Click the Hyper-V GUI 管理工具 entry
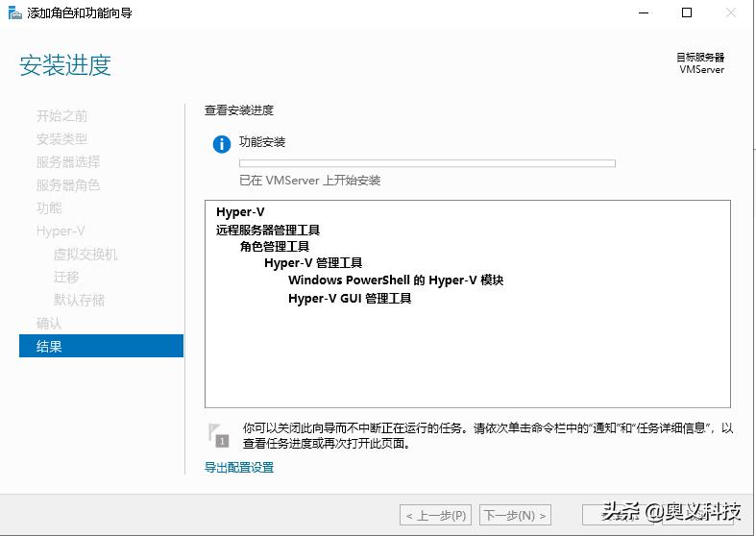Image resolution: width=756 pixels, height=536 pixels. pyautogui.click(x=350, y=299)
